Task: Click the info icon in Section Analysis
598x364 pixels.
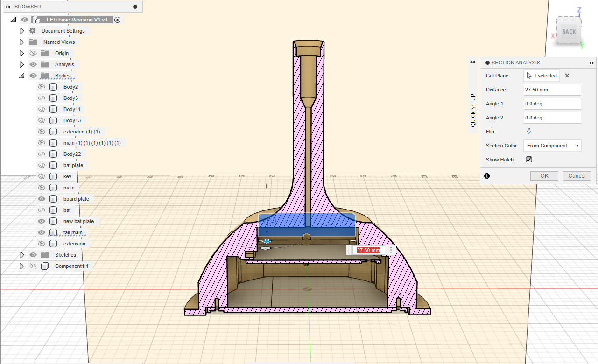Action: pyautogui.click(x=487, y=176)
